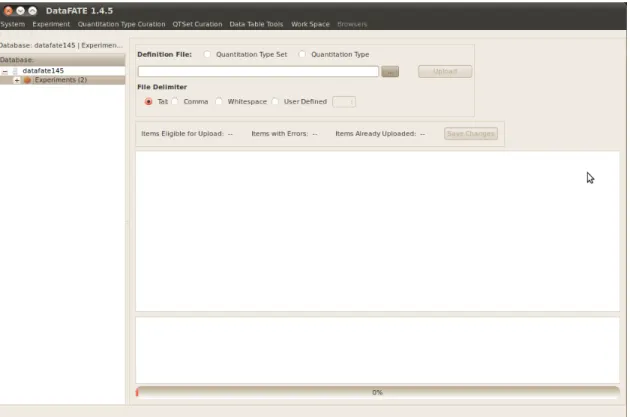Click the Upload button
This screenshot has height=417, width=630.
click(445, 72)
